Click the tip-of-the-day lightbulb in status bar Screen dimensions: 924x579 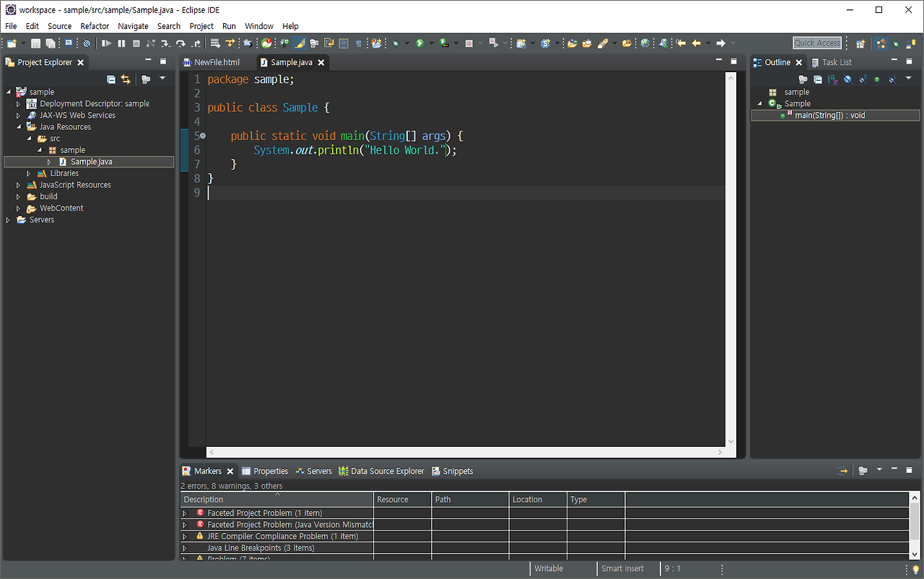pos(916,570)
